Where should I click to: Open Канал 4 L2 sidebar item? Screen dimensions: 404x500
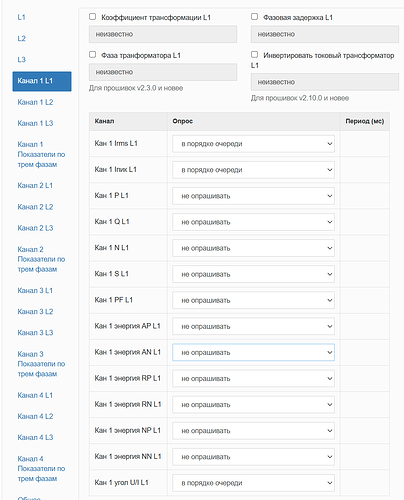35,416
